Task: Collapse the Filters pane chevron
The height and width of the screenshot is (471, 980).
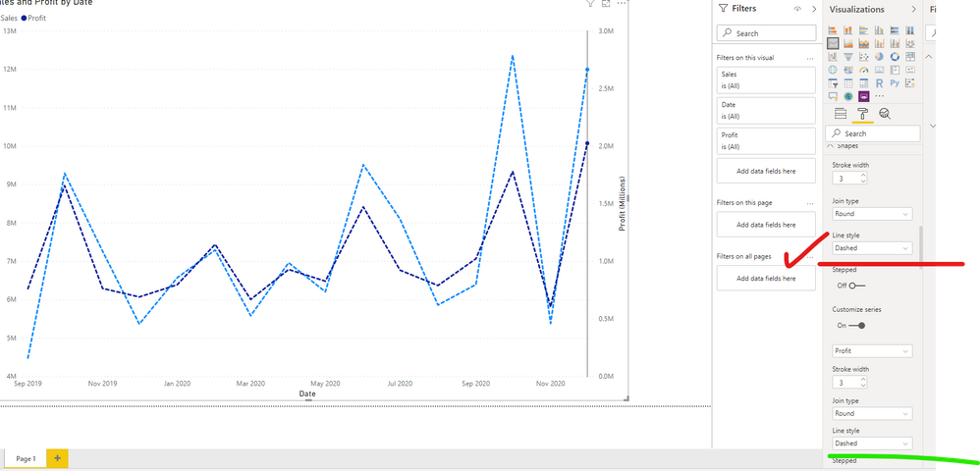Action: click(x=814, y=9)
